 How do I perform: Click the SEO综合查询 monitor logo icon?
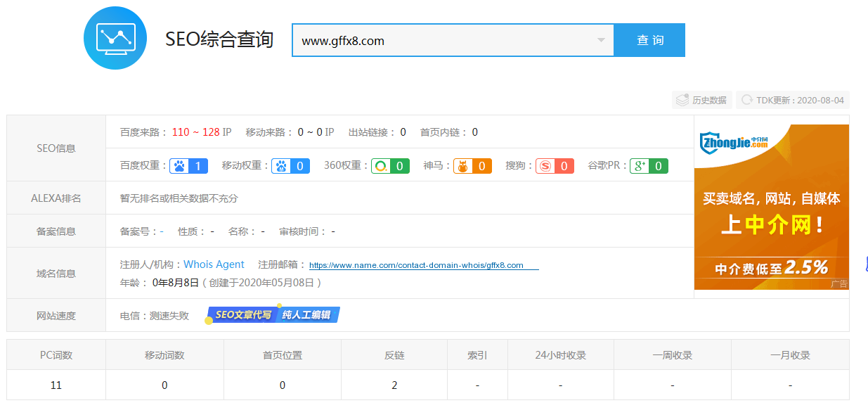tap(115, 38)
